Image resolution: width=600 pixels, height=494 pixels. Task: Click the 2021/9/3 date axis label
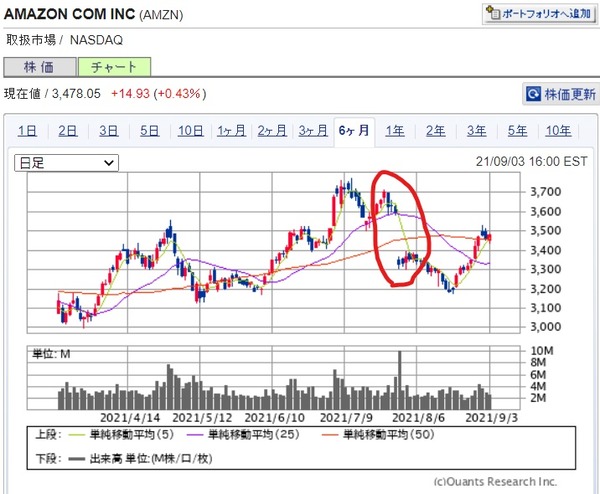point(491,417)
